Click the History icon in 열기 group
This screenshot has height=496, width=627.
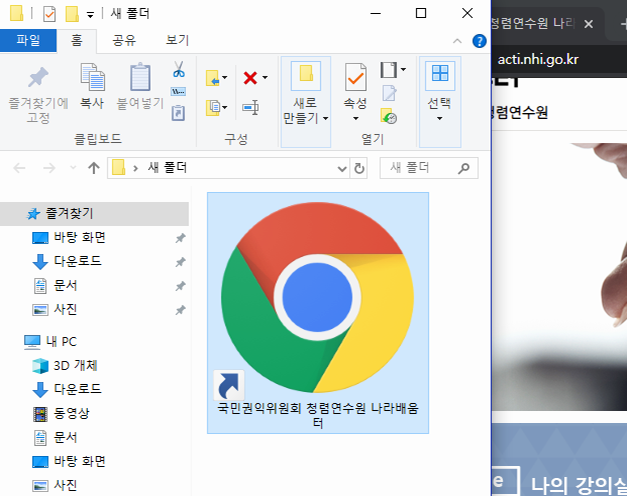[x=389, y=116]
